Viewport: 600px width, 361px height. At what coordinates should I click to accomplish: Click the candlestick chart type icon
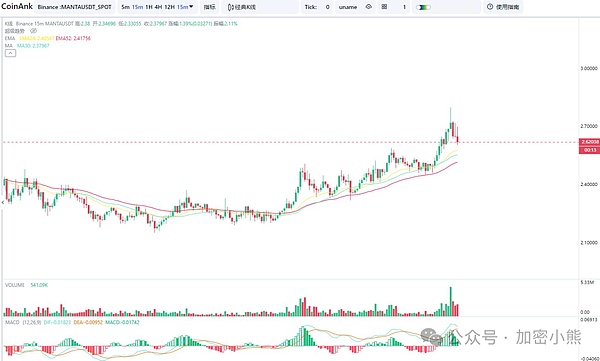tap(230, 7)
